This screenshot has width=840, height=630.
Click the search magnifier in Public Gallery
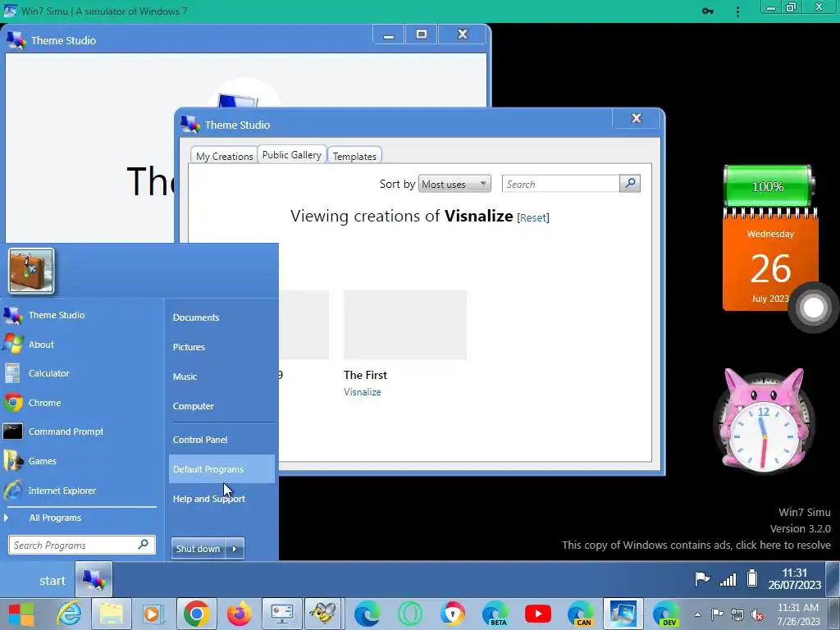(630, 184)
